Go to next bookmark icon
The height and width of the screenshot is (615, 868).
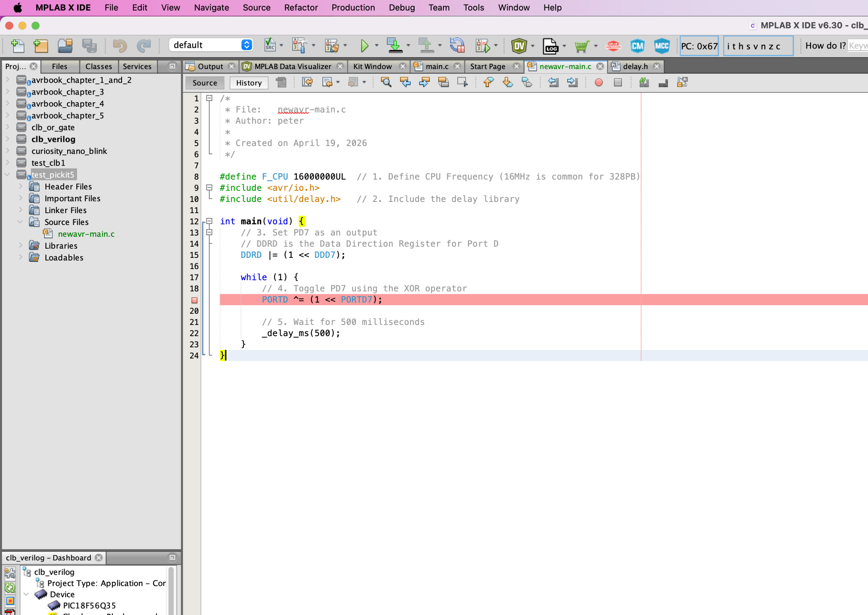click(x=508, y=82)
